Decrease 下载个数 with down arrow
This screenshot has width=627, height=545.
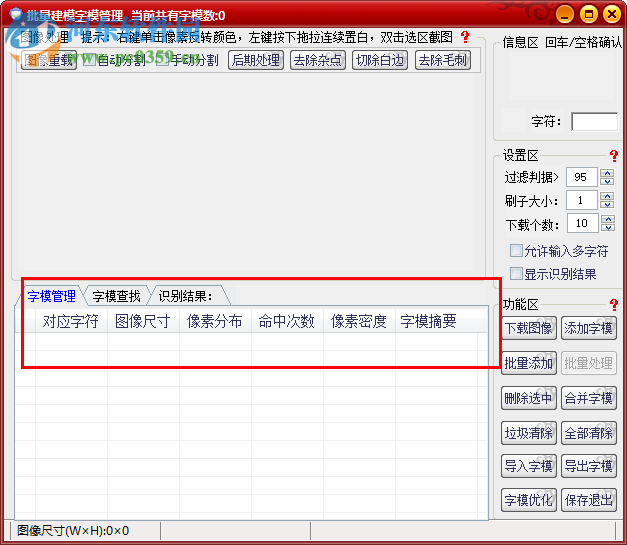pos(608,227)
